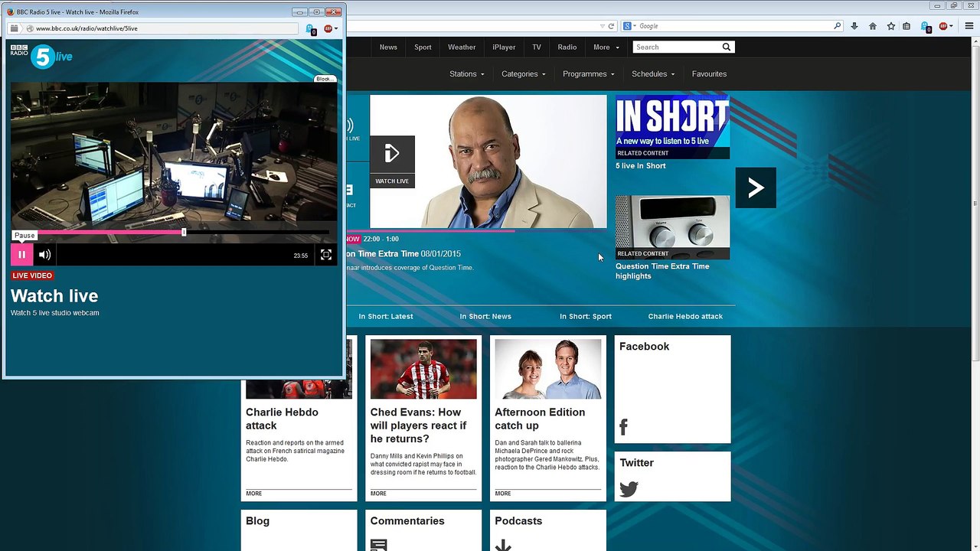This screenshot has width=980, height=551.
Task: Click the Block... button above the video
Action: pos(325,79)
